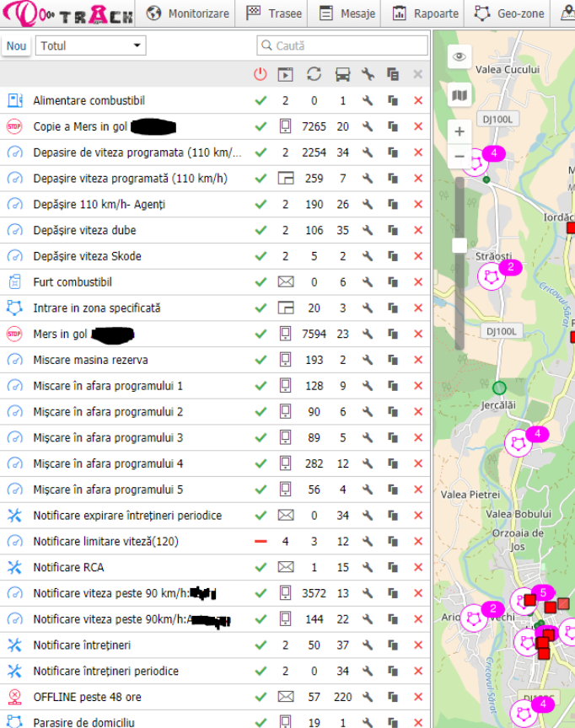Viewport: 575px width, 728px height.
Task: Copy the Furt combustibil notification
Action: pyautogui.click(x=393, y=282)
